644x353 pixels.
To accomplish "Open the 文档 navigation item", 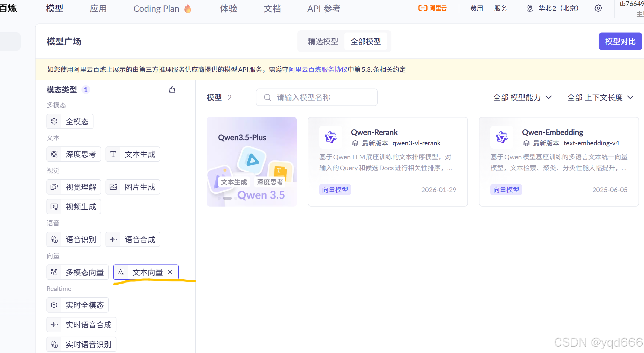I will [273, 9].
